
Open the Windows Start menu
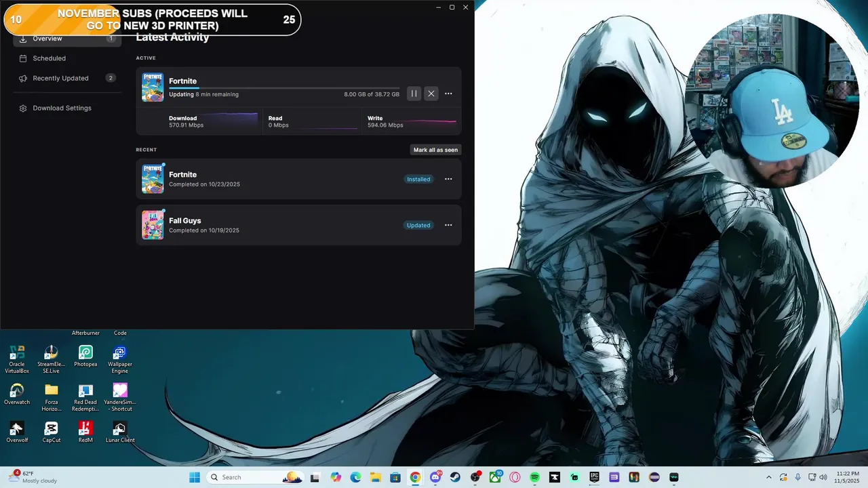tap(195, 477)
